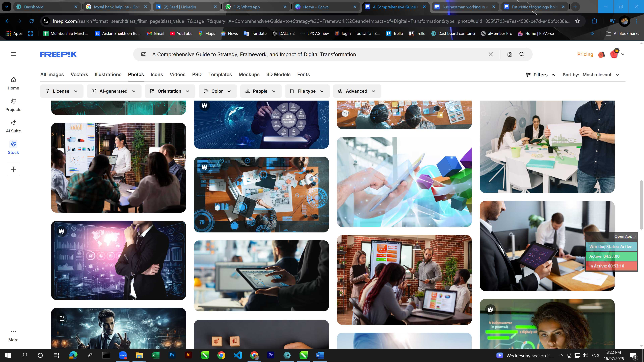Expand the License filter dropdown
This screenshot has width=644, height=362.
[x=62, y=91]
